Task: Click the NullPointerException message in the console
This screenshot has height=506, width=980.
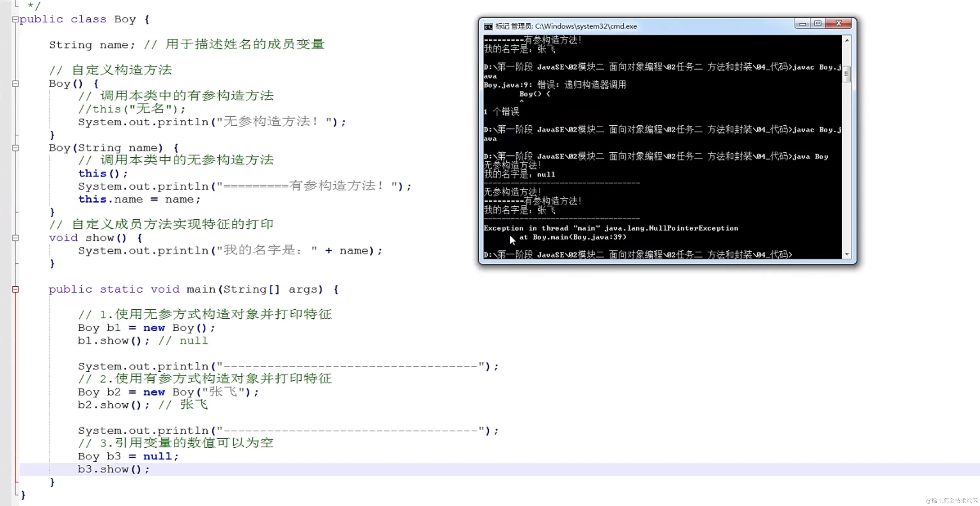Action: coord(610,228)
